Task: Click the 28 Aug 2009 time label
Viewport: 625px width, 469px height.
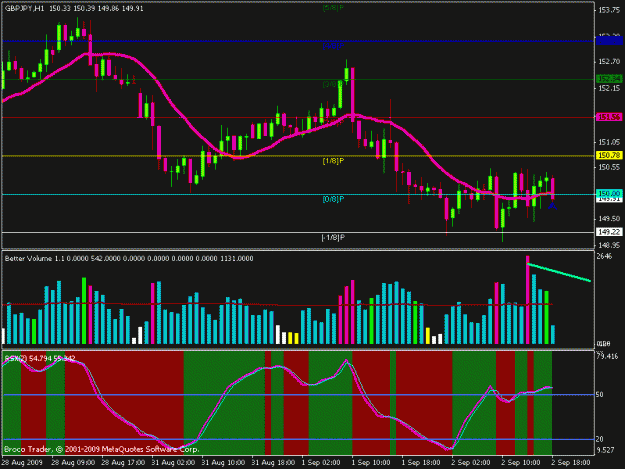Action: 22,463
